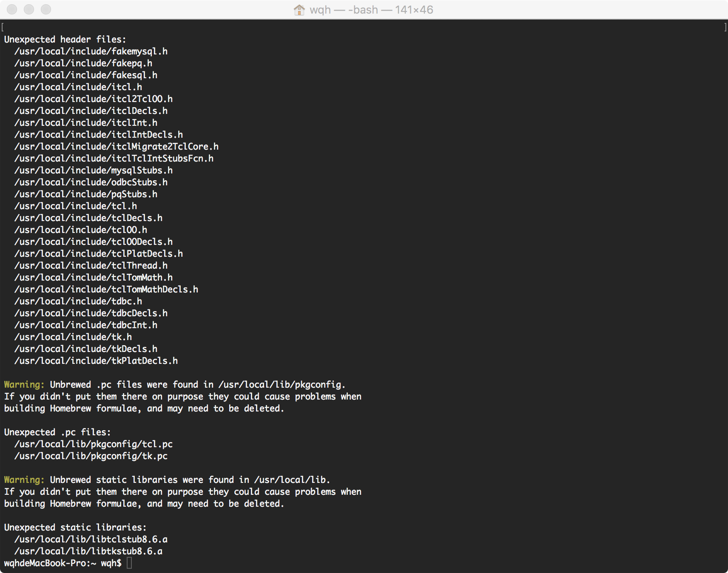Click the home folder icon in title bar
This screenshot has width=728, height=573.
point(299,10)
